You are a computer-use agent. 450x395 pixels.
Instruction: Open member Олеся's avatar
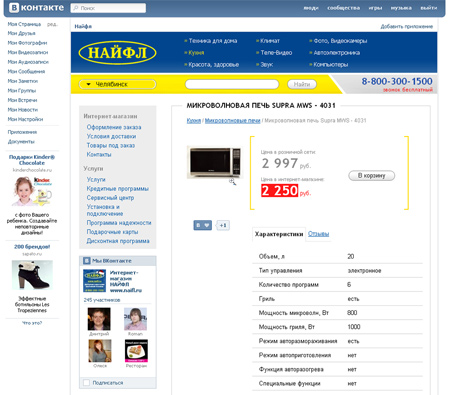(x=100, y=351)
